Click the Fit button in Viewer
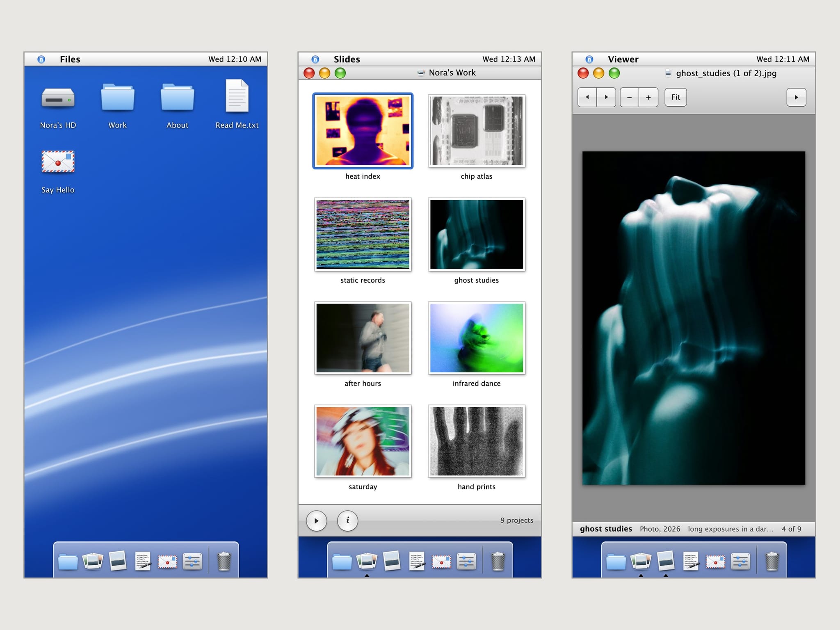The width and height of the screenshot is (840, 630). pyautogui.click(x=676, y=97)
